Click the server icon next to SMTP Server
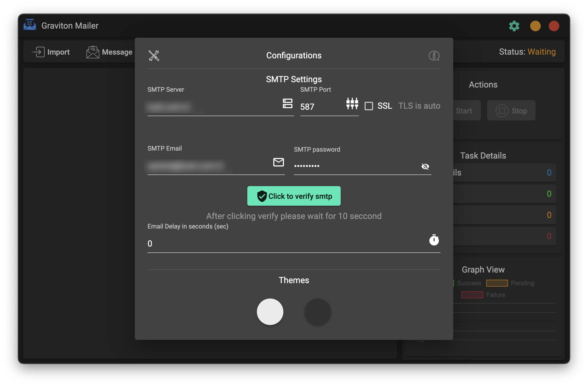 tap(287, 103)
